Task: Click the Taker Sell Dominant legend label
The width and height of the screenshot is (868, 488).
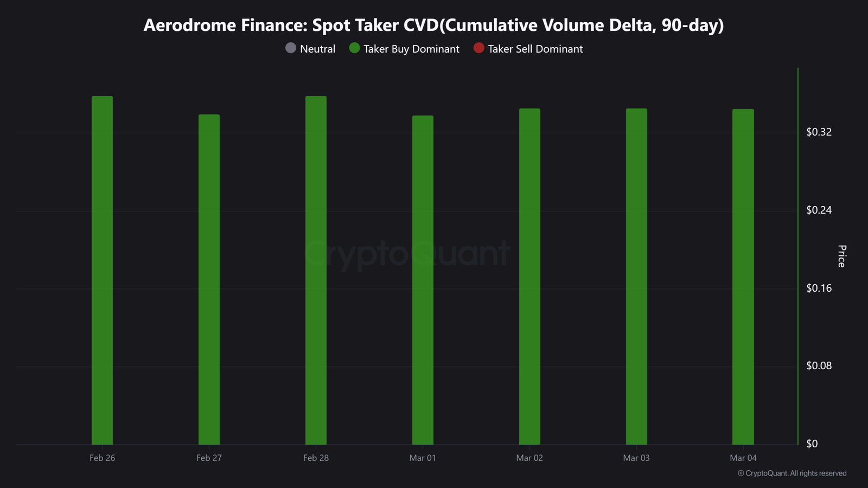Action: [535, 49]
